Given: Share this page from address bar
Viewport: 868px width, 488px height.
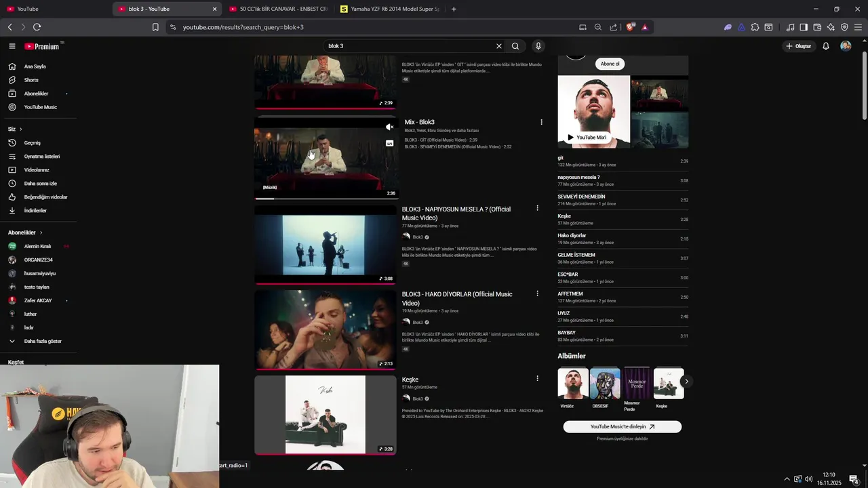Looking at the screenshot, I should (614, 27).
